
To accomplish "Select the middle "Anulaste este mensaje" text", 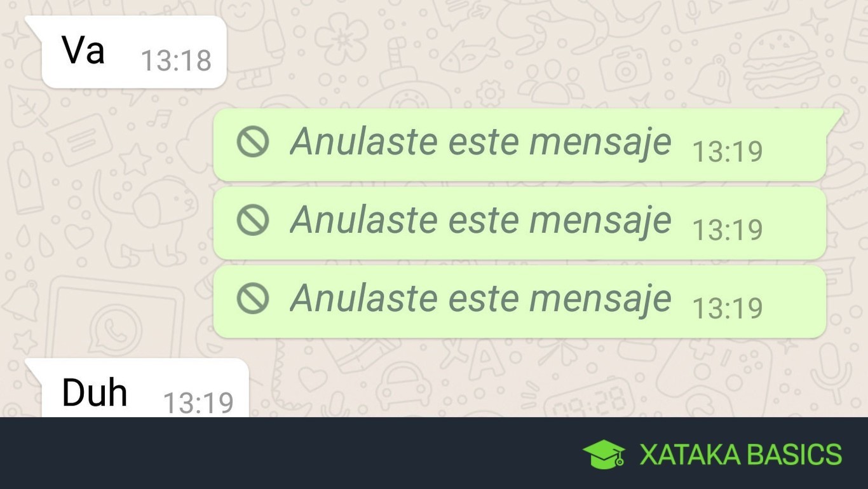I will pyautogui.click(x=480, y=220).
